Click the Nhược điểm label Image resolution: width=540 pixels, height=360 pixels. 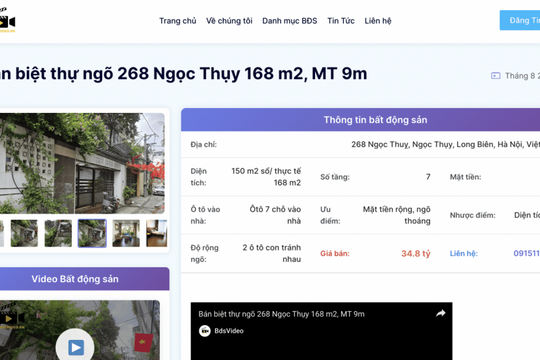(472, 215)
